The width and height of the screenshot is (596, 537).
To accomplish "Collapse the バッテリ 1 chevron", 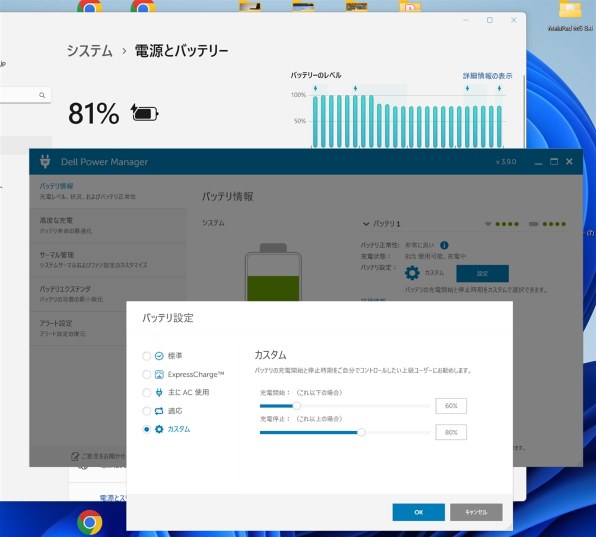I will [366, 224].
